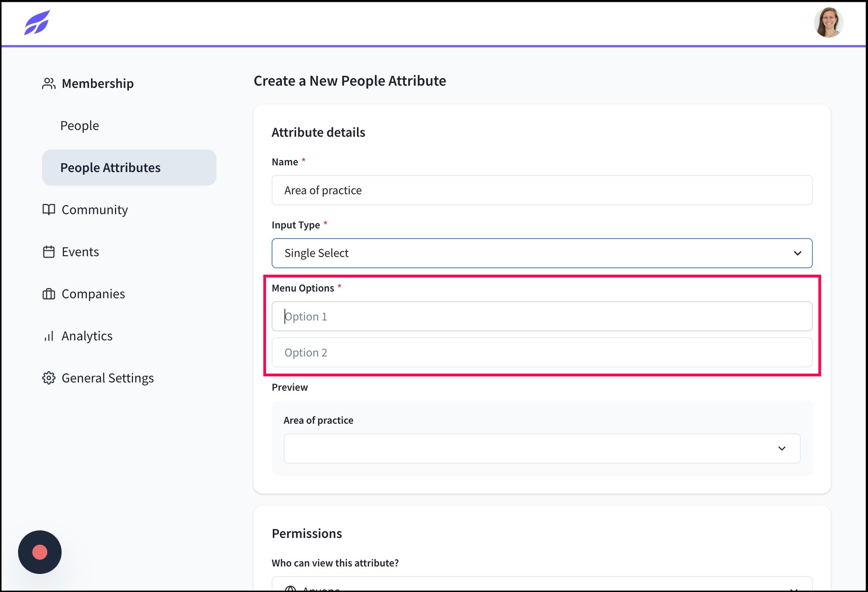Click 'Create a New People Attribute' heading
This screenshot has width=868, height=592.
[350, 81]
